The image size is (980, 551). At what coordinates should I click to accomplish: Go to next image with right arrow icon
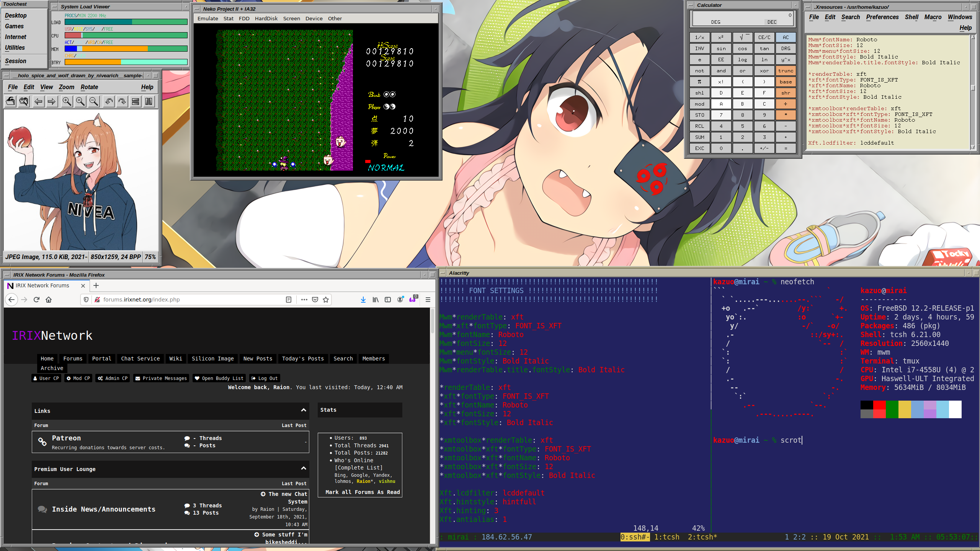coord(52,101)
